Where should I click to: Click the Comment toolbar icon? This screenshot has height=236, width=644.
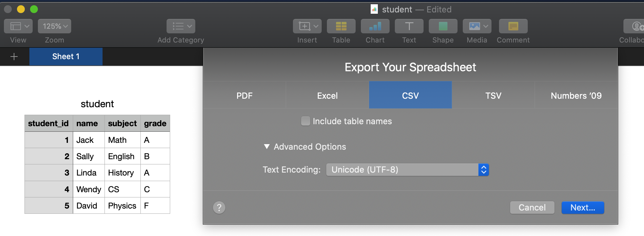click(x=513, y=26)
